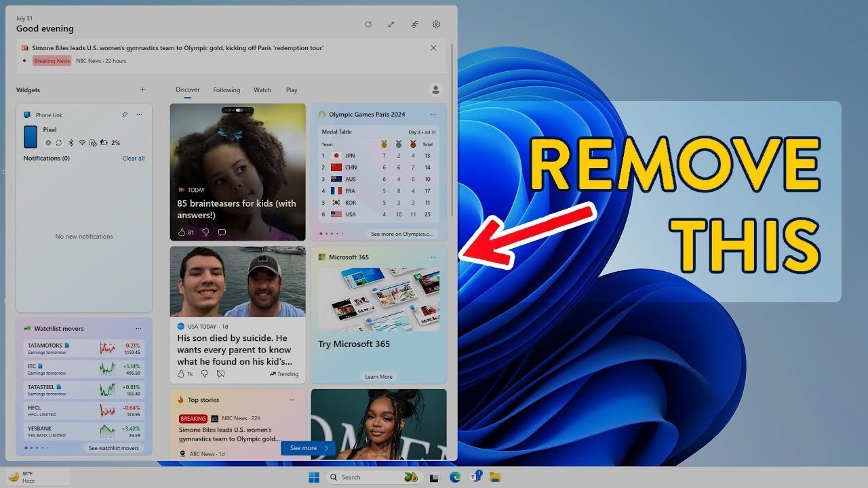868x488 pixels.
Task: Click the Pixel Bluetooth status icon
Action: tap(71, 143)
